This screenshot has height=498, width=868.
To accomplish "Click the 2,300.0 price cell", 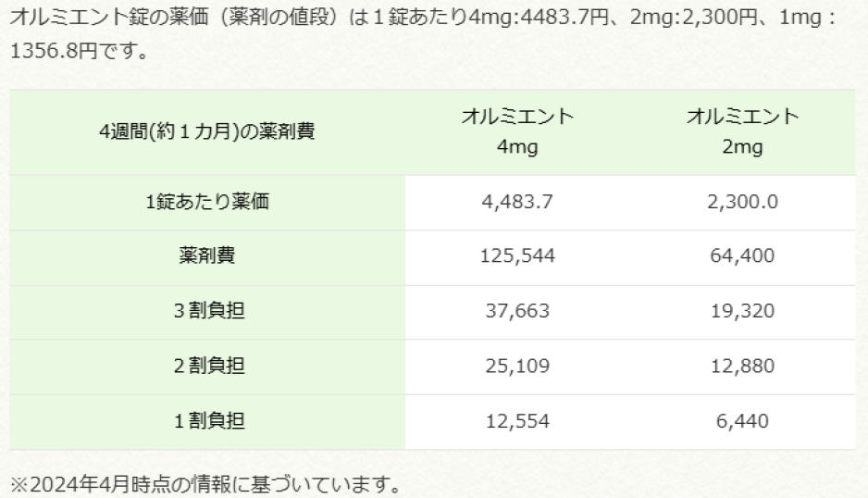I will pos(742,202).
